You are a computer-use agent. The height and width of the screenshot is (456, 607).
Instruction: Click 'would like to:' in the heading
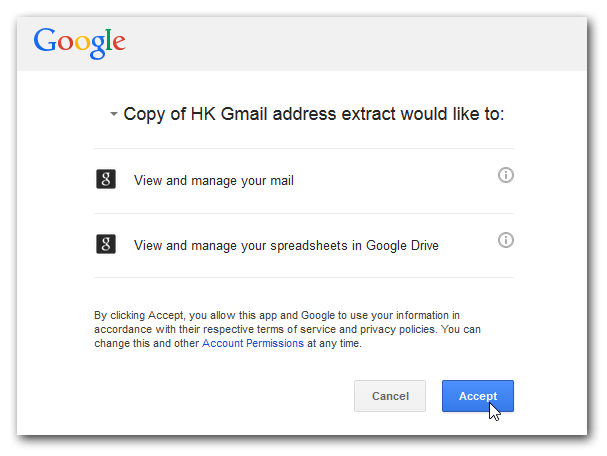tap(452, 114)
